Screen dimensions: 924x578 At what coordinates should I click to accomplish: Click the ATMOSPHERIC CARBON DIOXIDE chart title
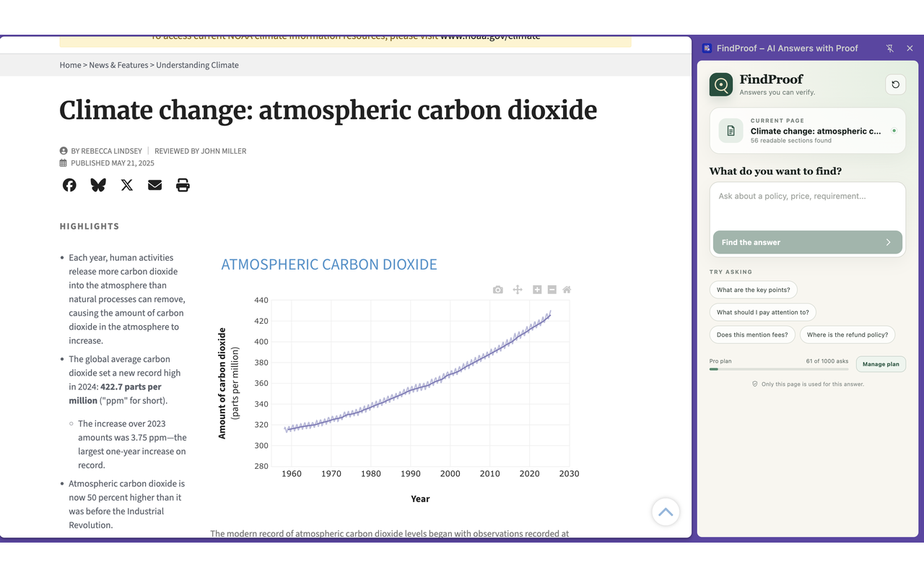coord(329,264)
